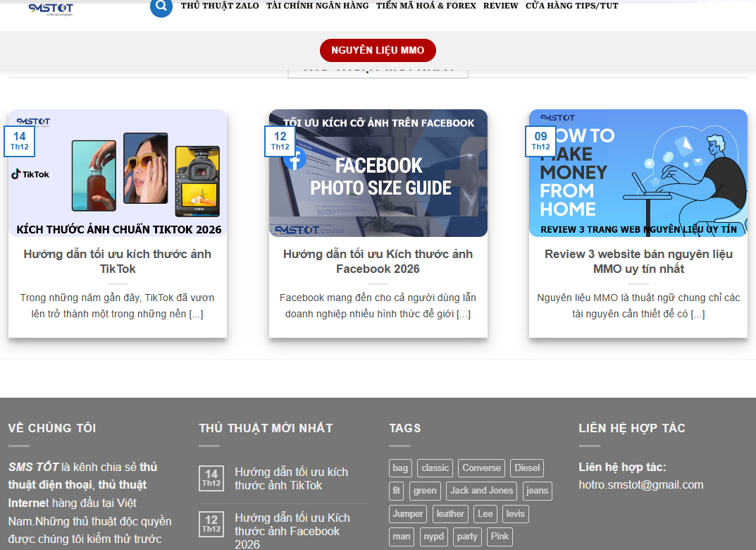Open footer link Hướng dẫn tối ưu kích thước ảnh TikTok
Image resolution: width=756 pixels, height=550 pixels.
(291, 478)
